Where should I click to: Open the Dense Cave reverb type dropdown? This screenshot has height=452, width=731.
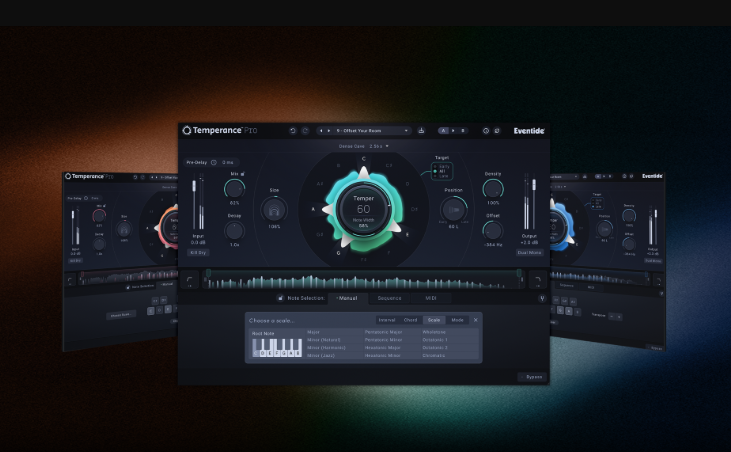[364, 146]
